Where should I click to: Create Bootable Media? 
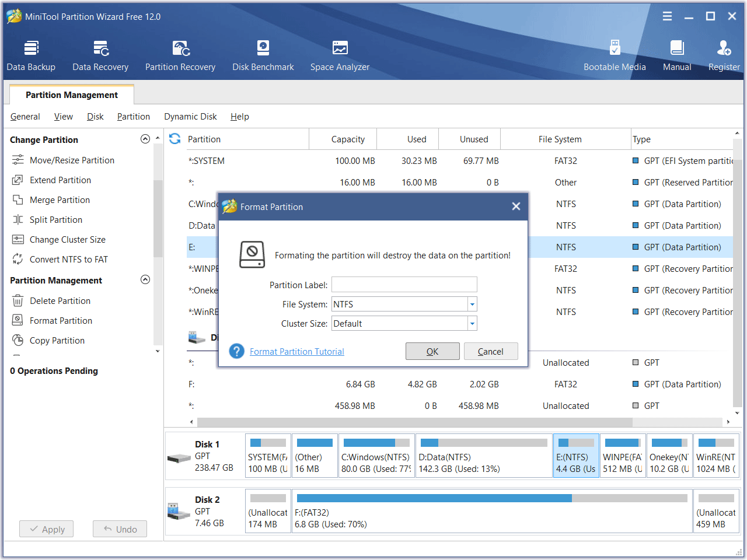(615, 56)
